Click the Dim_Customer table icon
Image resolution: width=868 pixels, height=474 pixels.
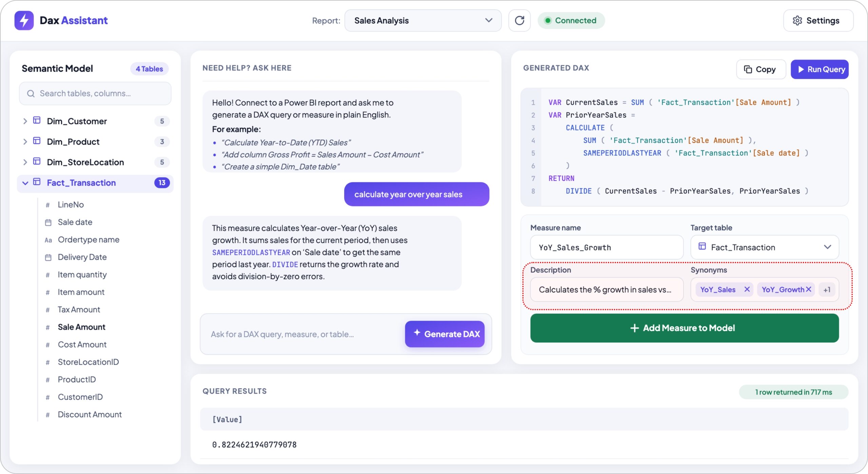click(x=37, y=120)
